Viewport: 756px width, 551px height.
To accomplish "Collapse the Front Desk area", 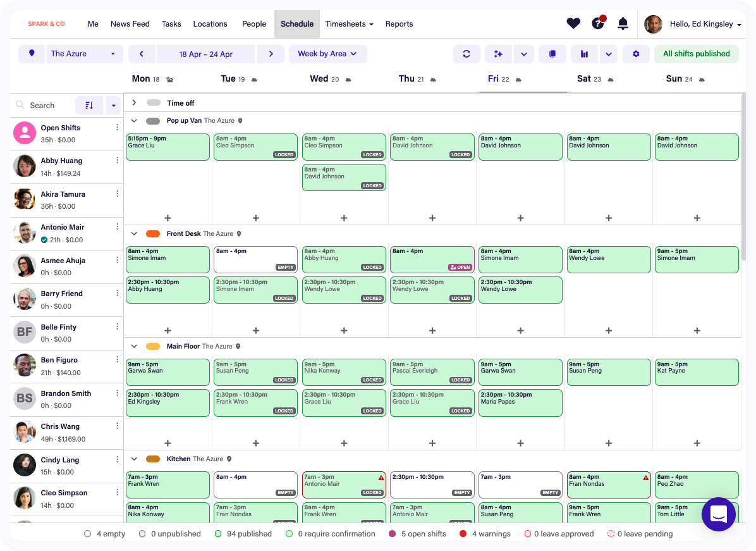I will (134, 233).
